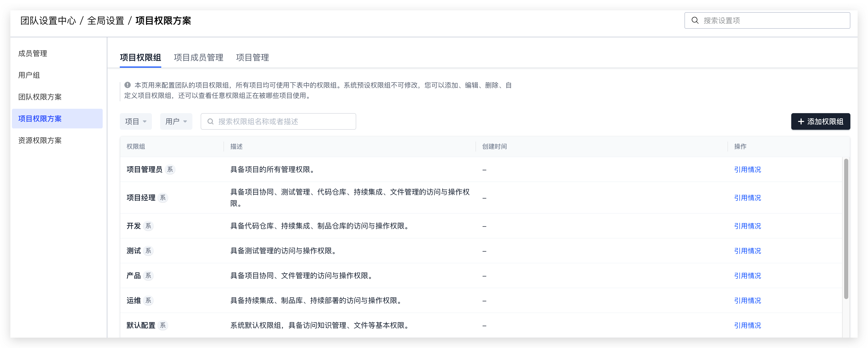Open 引用情况 for 项目经理
Image resolution: width=868 pixels, height=348 pixels.
(x=747, y=198)
